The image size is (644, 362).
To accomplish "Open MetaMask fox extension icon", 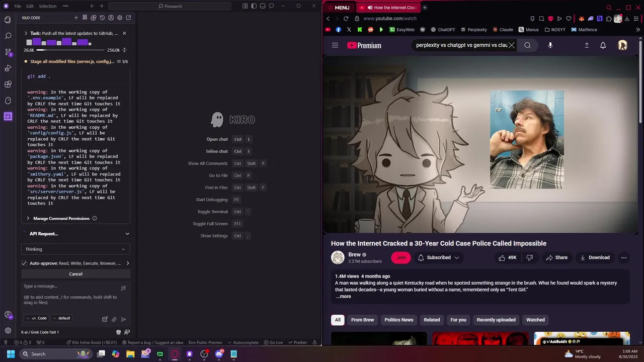I will coord(582,19).
